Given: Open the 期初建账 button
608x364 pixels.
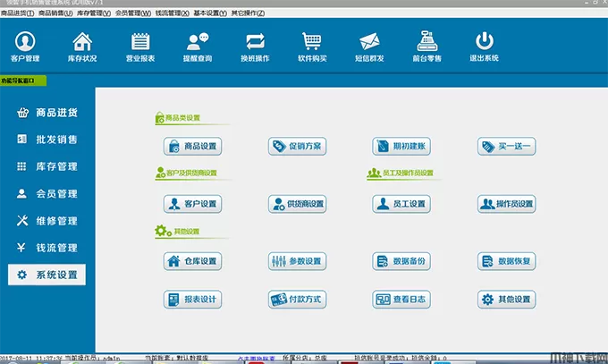Looking at the screenshot, I should coord(401,147).
